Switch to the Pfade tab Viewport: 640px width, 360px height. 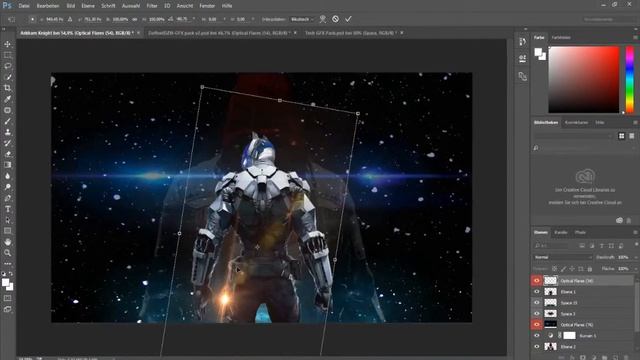pos(580,232)
